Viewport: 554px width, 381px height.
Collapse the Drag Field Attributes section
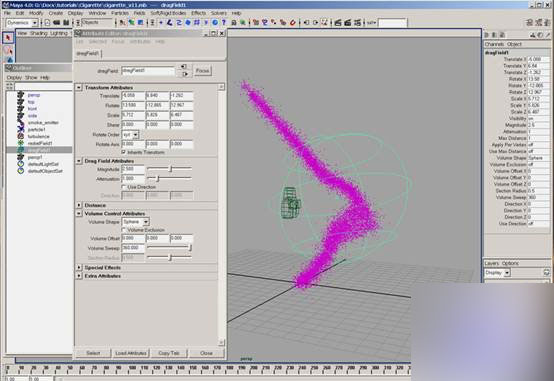tap(79, 161)
